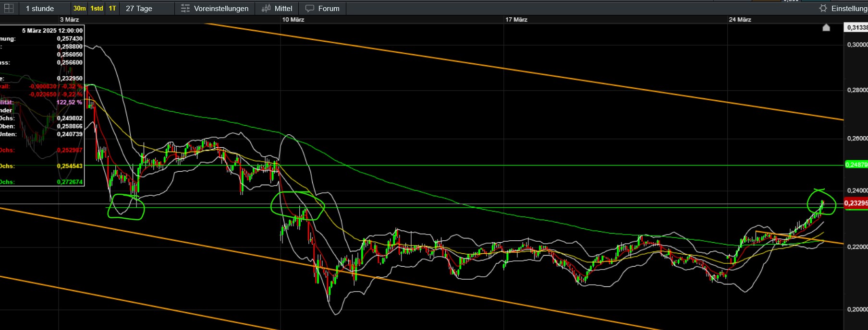
Task: Click the yellow 0,254543 moving average value
Action: point(70,166)
